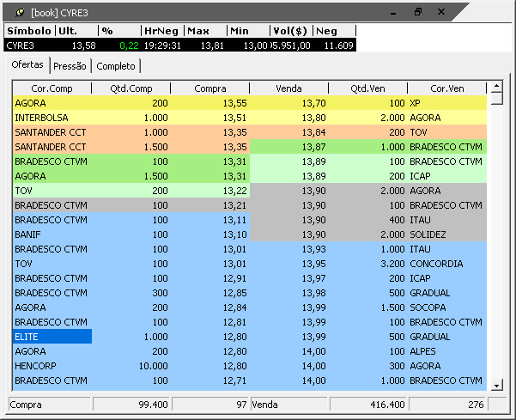The width and height of the screenshot is (516, 420).
Task: Click the Venda total label in footer
Action: click(289, 405)
